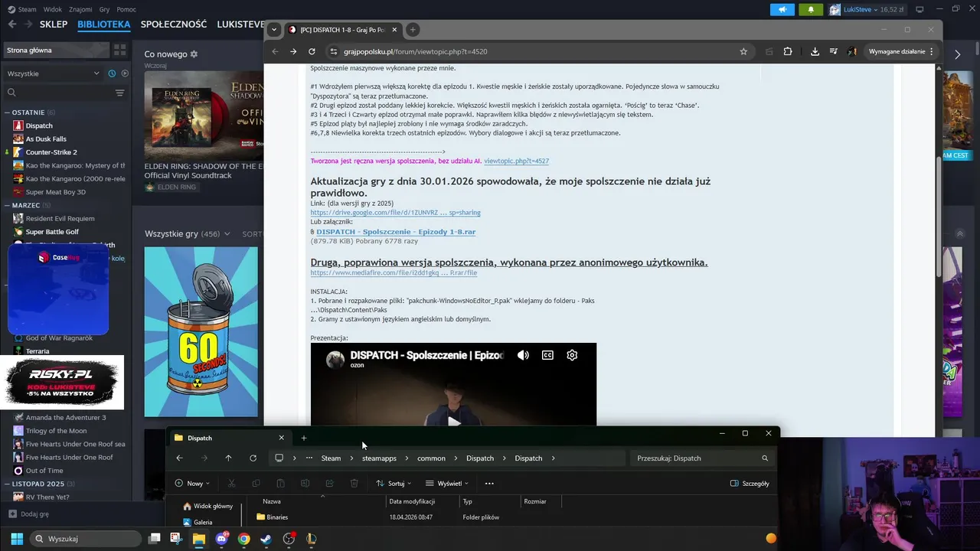Open Chrome media controls icon
The height and width of the screenshot is (551, 980).
(x=833, y=51)
